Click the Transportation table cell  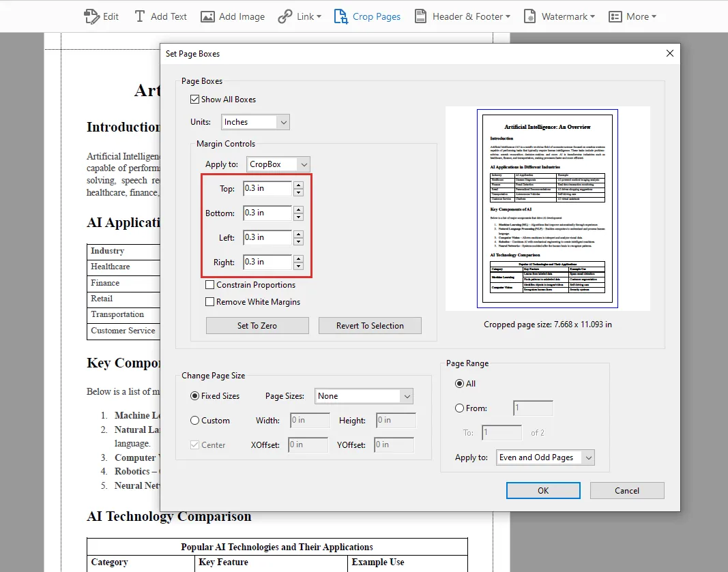pyautogui.click(x=123, y=314)
